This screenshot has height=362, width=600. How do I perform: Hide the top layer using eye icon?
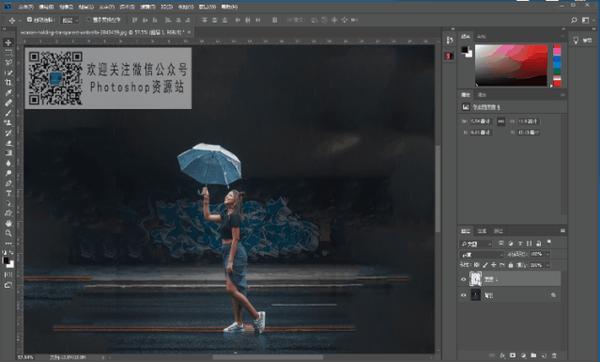[x=463, y=279]
